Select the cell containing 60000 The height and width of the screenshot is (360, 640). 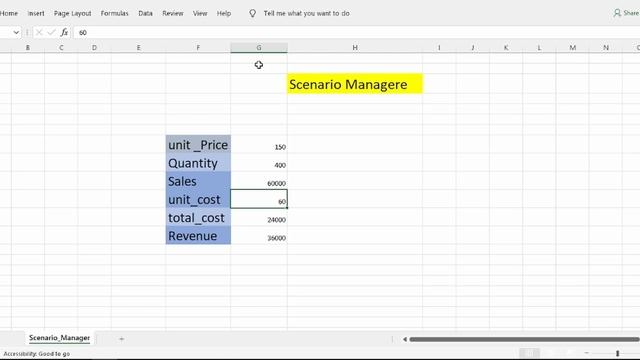259,181
